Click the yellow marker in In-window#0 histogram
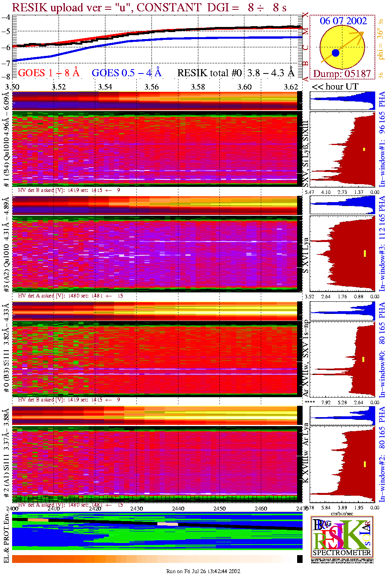 [x=363, y=359]
